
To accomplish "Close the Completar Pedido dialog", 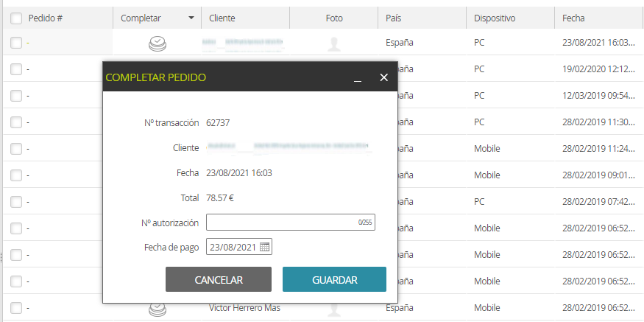I will (383, 77).
